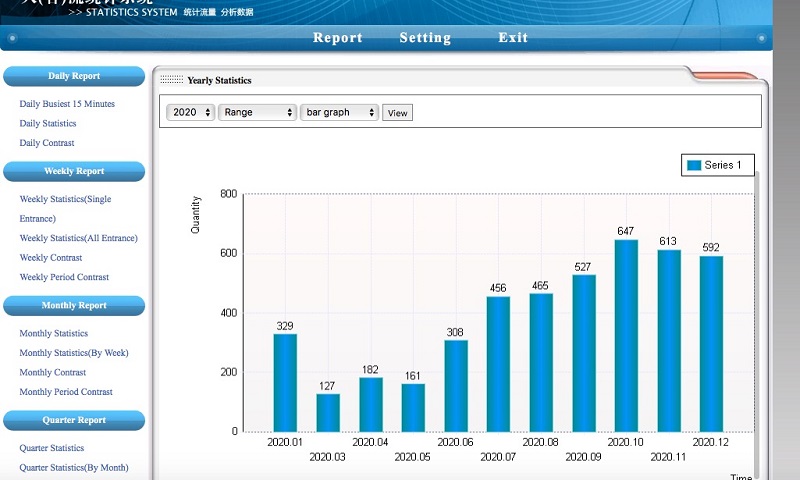The width and height of the screenshot is (800, 480).
Task: Click the Yearly Statistics panel title
Action: 219,81
